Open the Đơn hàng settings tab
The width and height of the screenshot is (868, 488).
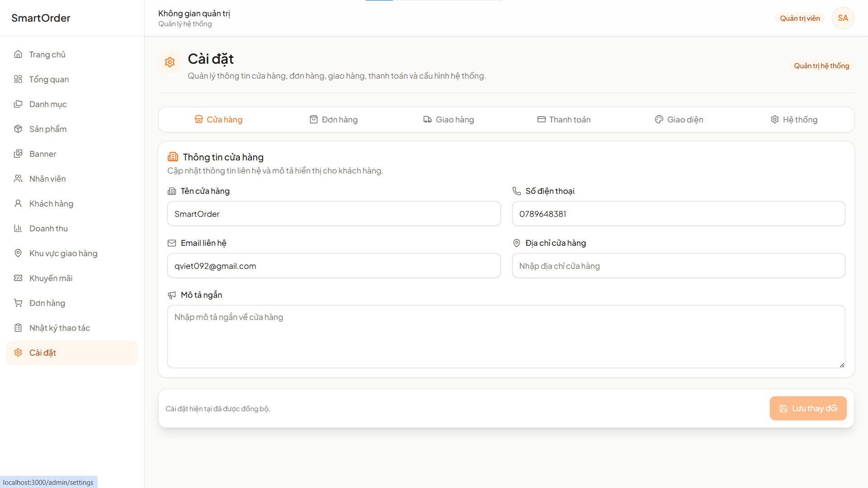pyautogui.click(x=334, y=119)
